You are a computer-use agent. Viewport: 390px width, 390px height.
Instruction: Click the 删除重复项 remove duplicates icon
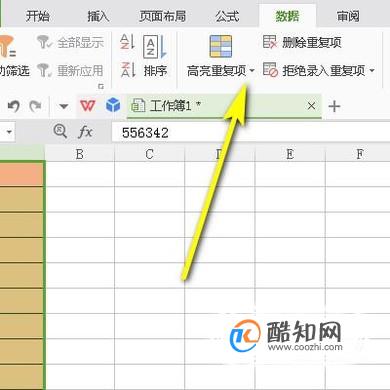(x=270, y=42)
